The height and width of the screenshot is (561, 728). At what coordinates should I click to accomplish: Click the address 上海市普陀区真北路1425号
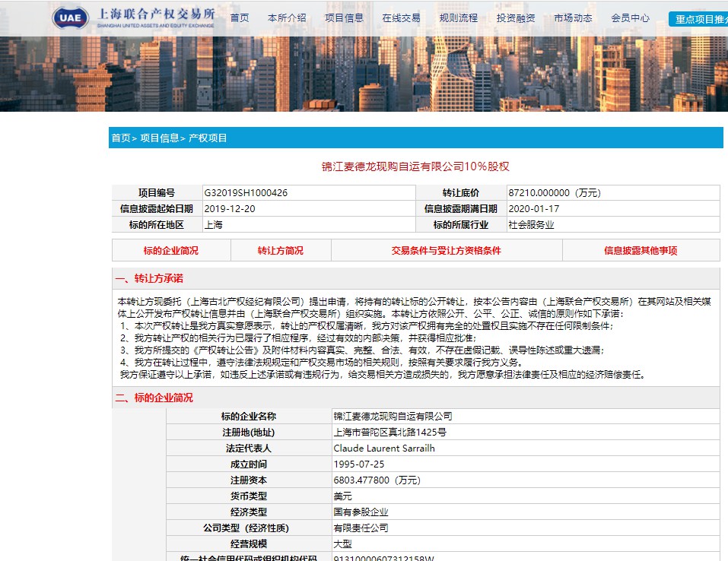(390, 432)
